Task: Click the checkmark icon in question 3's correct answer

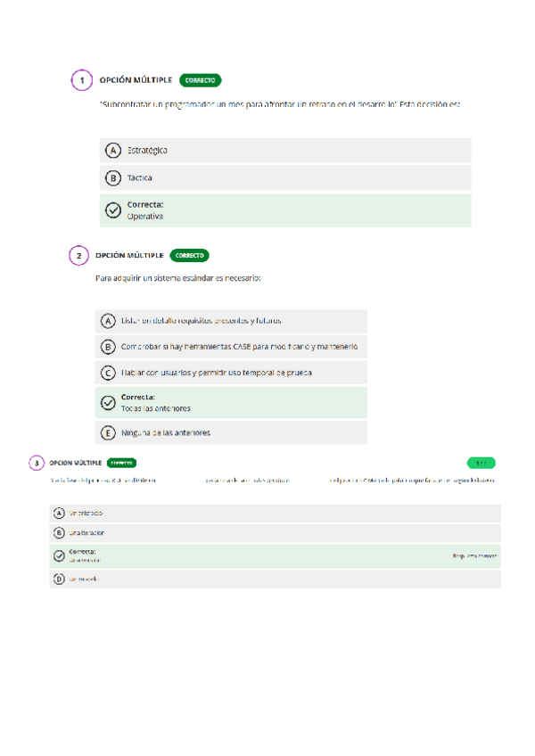Action: (60, 555)
